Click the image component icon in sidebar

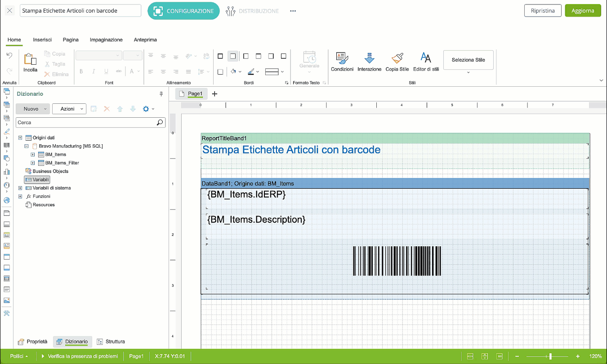coord(6,301)
